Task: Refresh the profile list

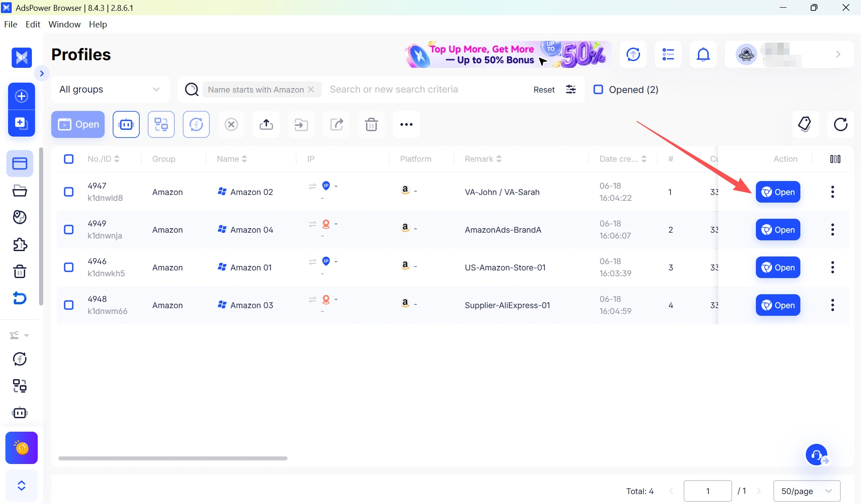Action: 840,124
